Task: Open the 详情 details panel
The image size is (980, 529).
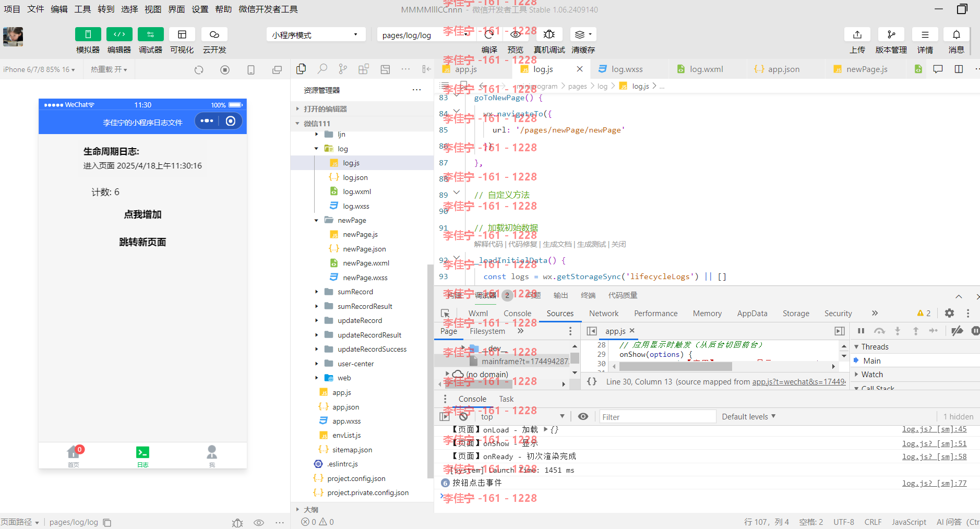Action: point(925,34)
